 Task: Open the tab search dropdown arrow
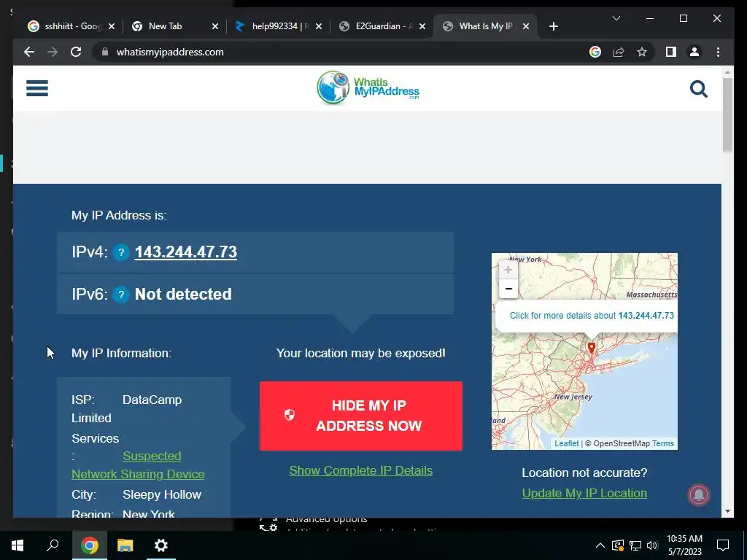(616, 18)
